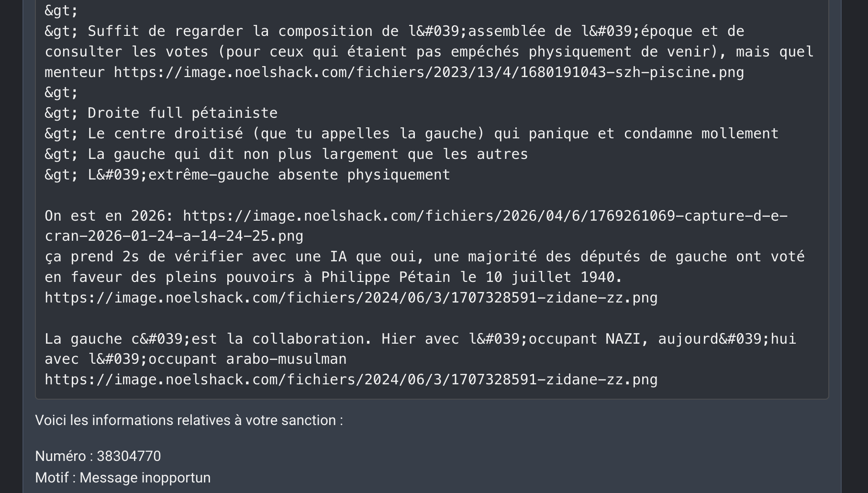This screenshot has height=493, width=868.
Task: Click the sanction number 38304770
Action: [129, 456]
